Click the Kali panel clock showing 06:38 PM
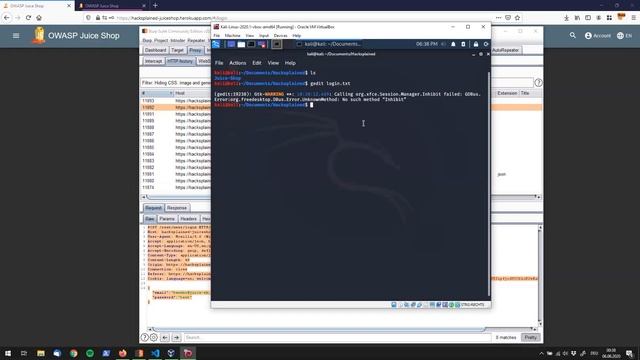The height and width of the screenshot is (360, 640). click(x=427, y=44)
